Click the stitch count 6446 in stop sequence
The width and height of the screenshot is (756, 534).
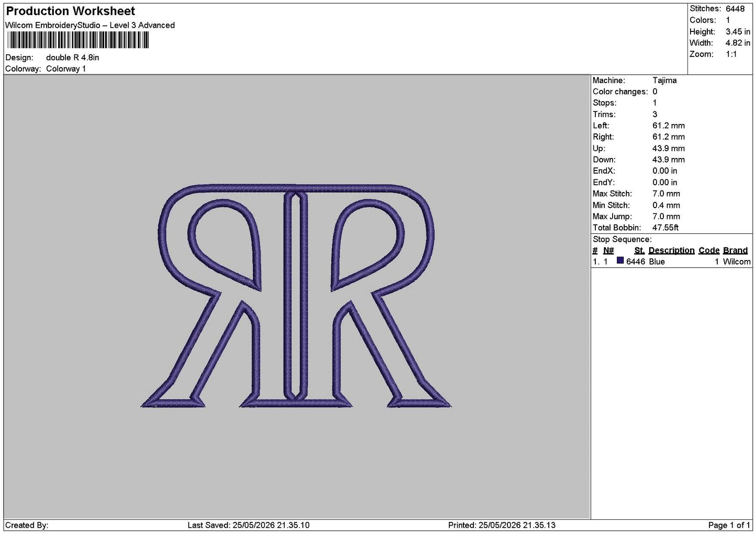coord(636,262)
